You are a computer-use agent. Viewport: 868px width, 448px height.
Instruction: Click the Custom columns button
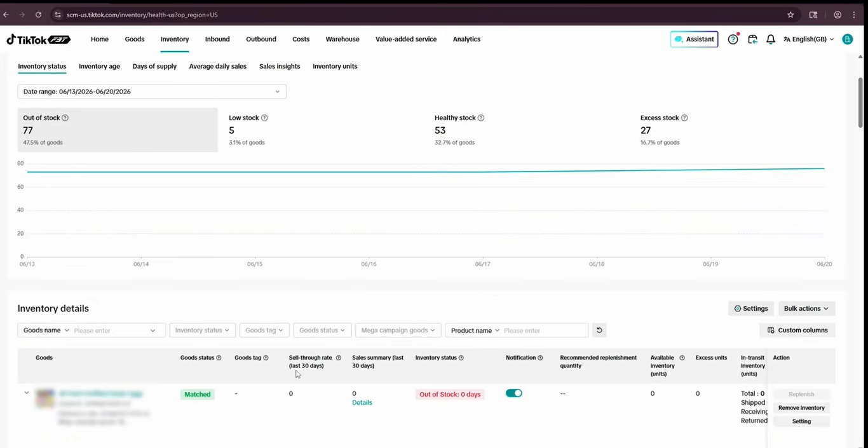pos(797,330)
